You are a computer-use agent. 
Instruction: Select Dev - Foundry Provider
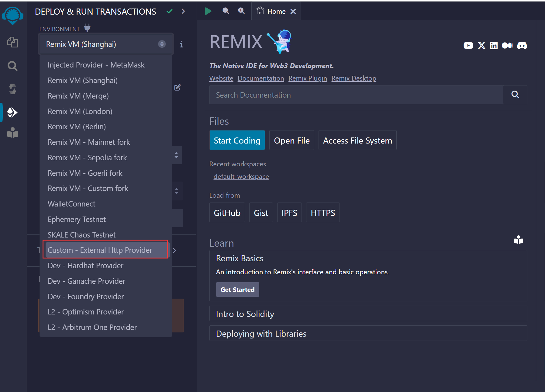106,297
